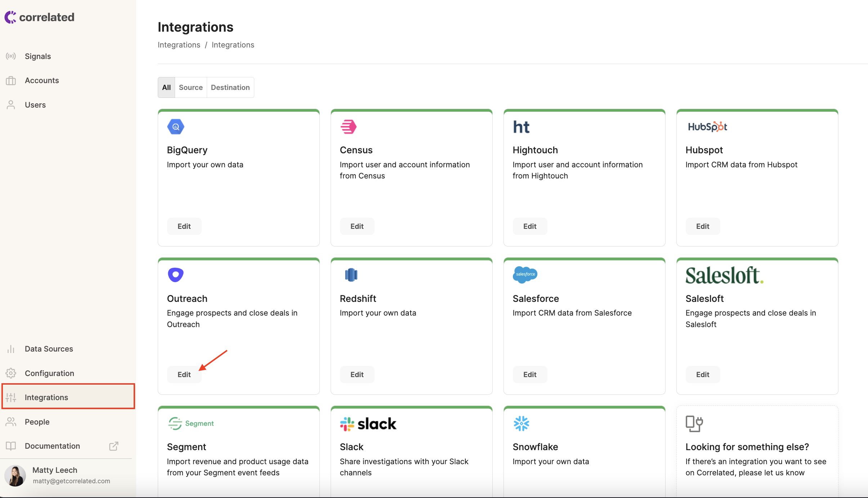Click the BigQuery card title
Viewport: 868px width, 498px height.
pos(187,150)
